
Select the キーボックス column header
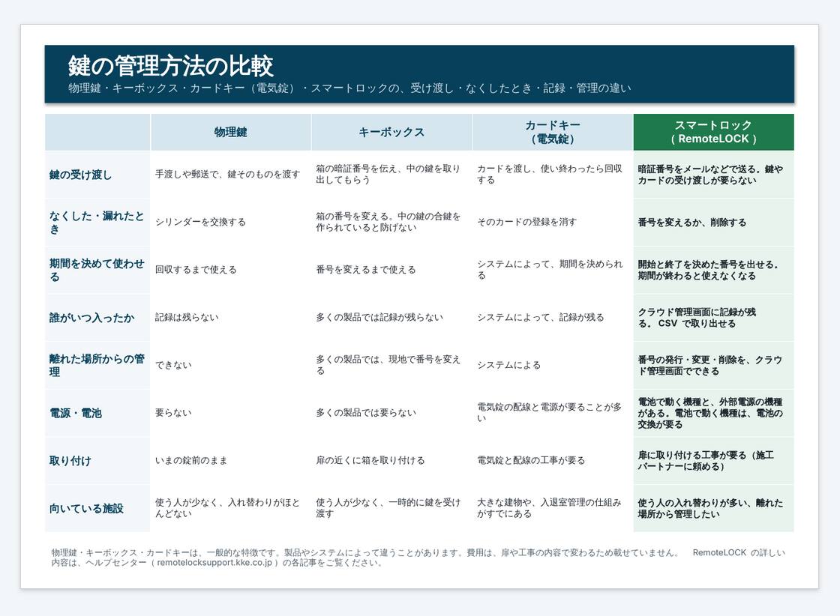(391, 132)
